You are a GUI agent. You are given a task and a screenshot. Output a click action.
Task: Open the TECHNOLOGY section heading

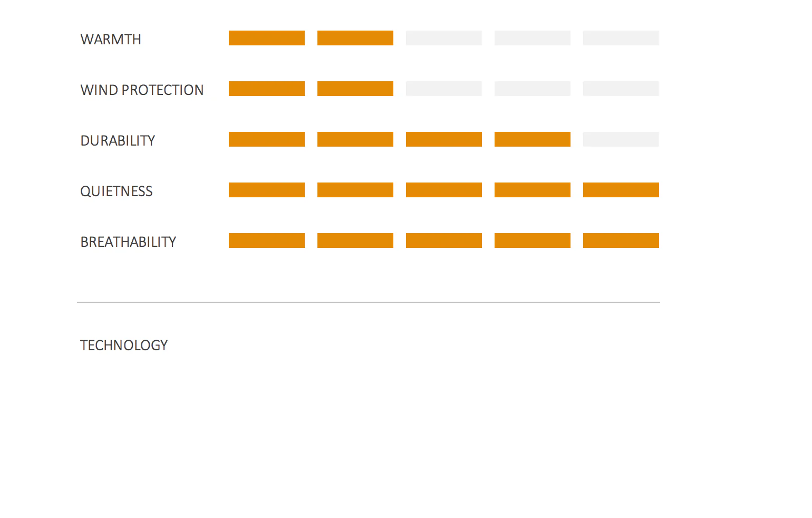tap(124, 346)
